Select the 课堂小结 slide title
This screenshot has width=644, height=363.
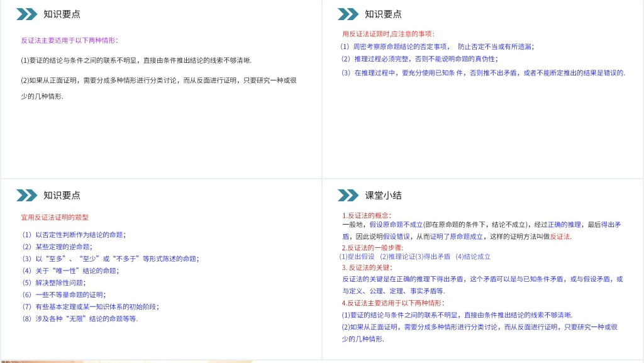click(383, 195)
